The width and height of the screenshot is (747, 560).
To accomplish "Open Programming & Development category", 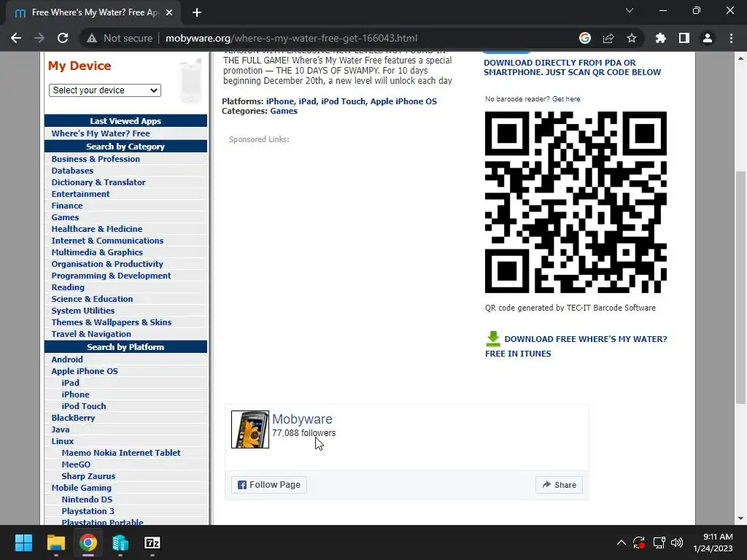I will [111, 276].
